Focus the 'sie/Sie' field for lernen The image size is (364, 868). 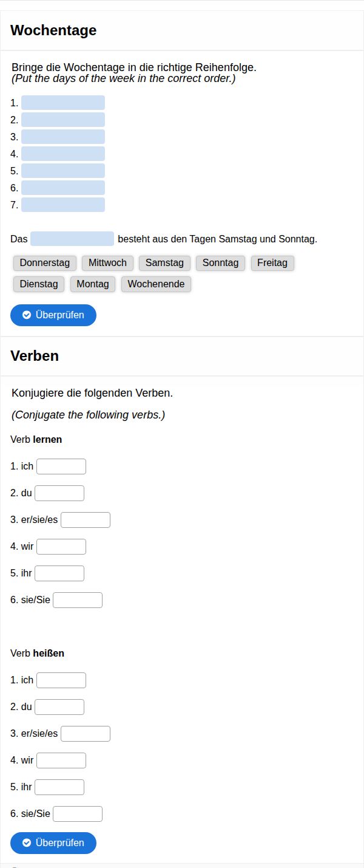coord(78,600)
